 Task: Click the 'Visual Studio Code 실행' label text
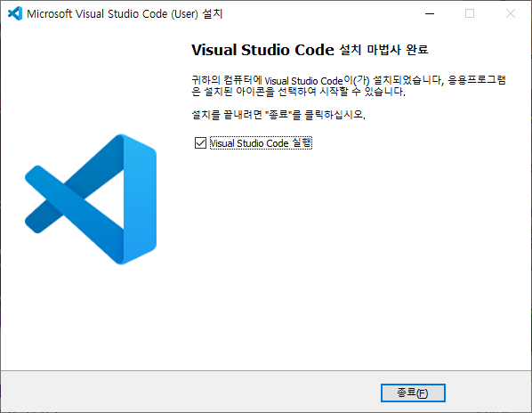click(x=261, y=143)
